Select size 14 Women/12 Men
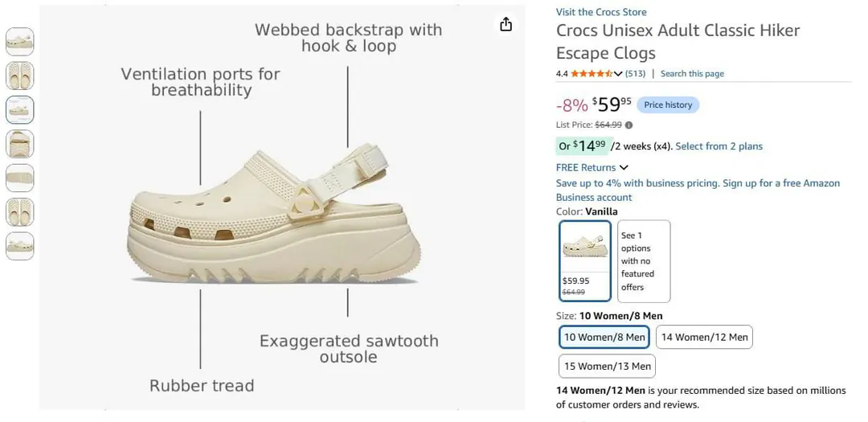This screenshot has height=422, width=868. coord(704,337)
